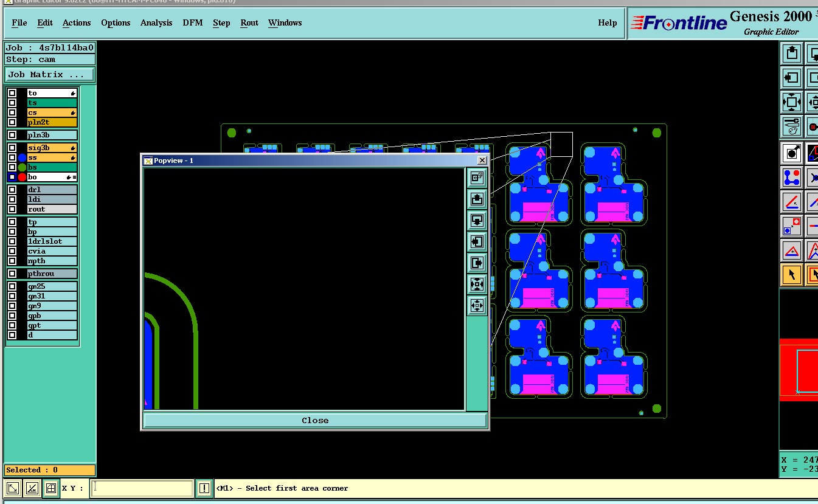The width and height of the screenshot is (818, 504).
Task: Select layer name 1drlslot
Action: 52,241
